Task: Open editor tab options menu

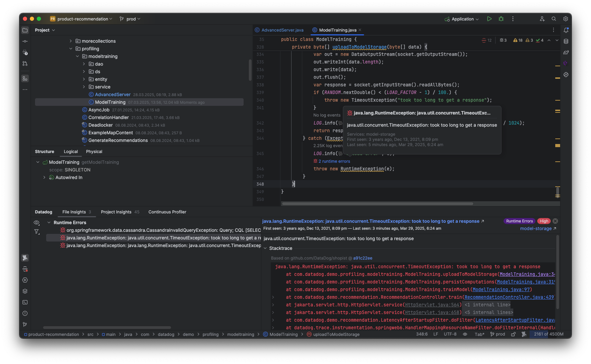Action: [554, 30]
